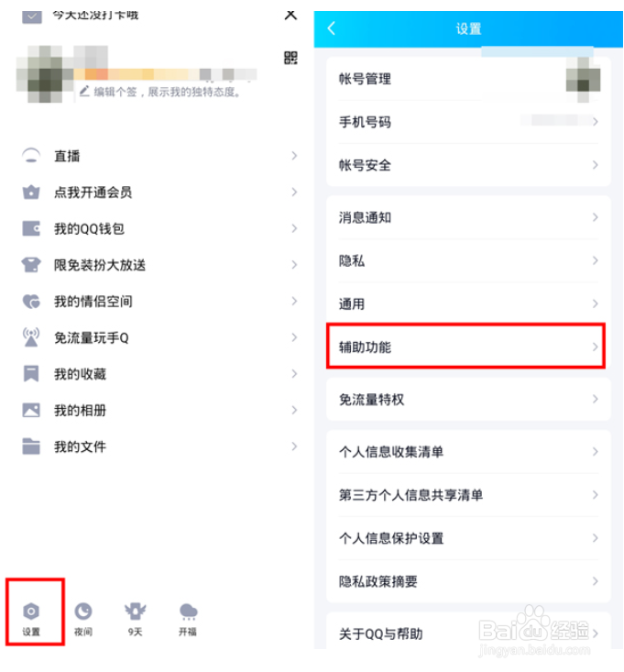The width and height of the screenshot is (624, 672).
Task: Open the QR code icon
Action: [x=290, y=58]
